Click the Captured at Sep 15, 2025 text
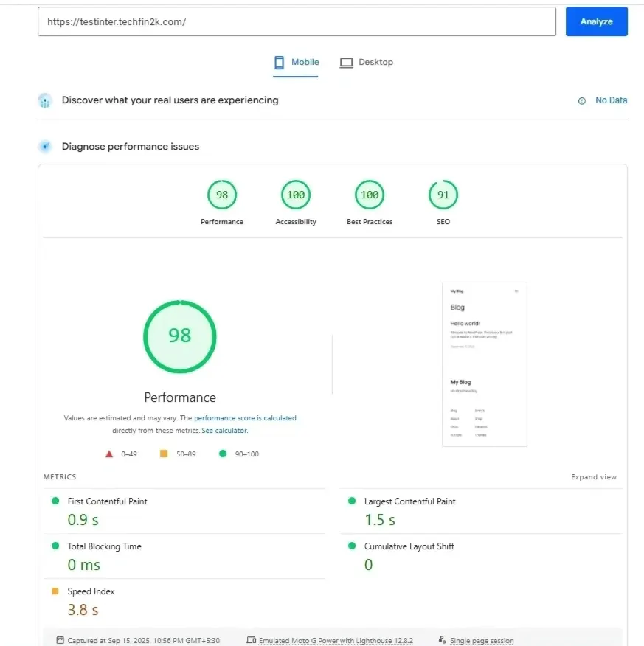The width and height of the screenshot is (644, 646). (x=143, y=641)
